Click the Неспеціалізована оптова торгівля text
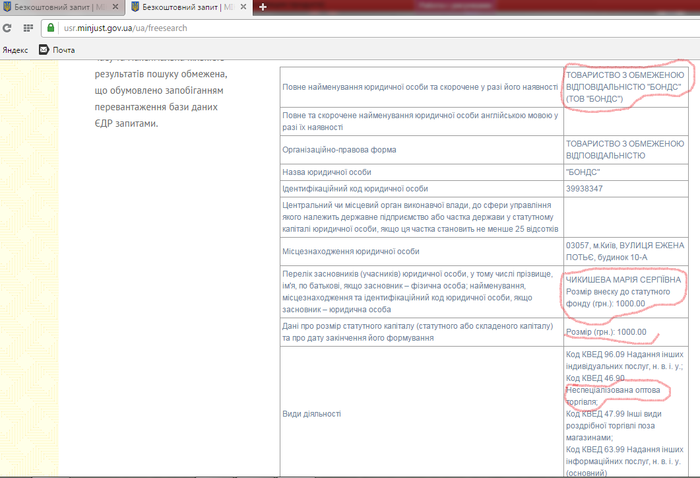Viewport: 700px width, 478px height. 613,396
